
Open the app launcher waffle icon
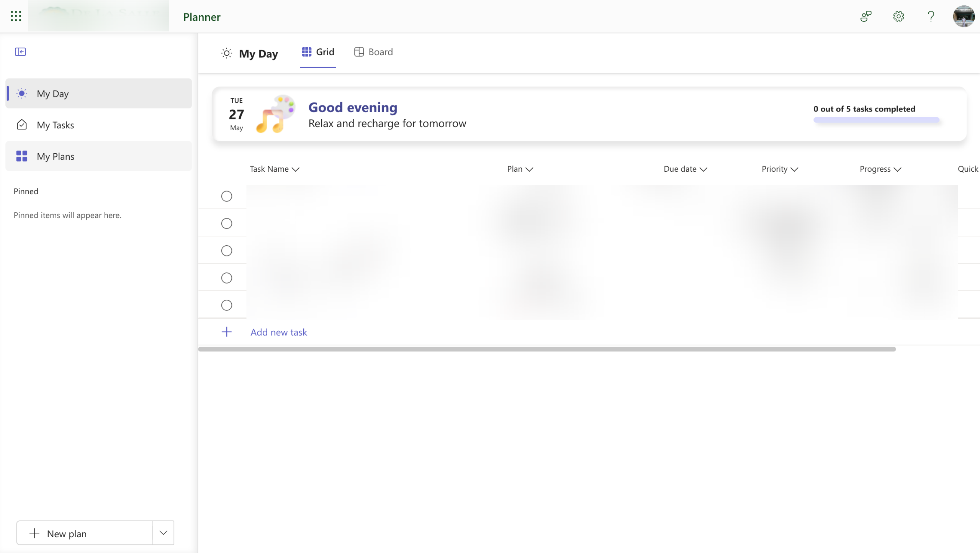(16, 16)
